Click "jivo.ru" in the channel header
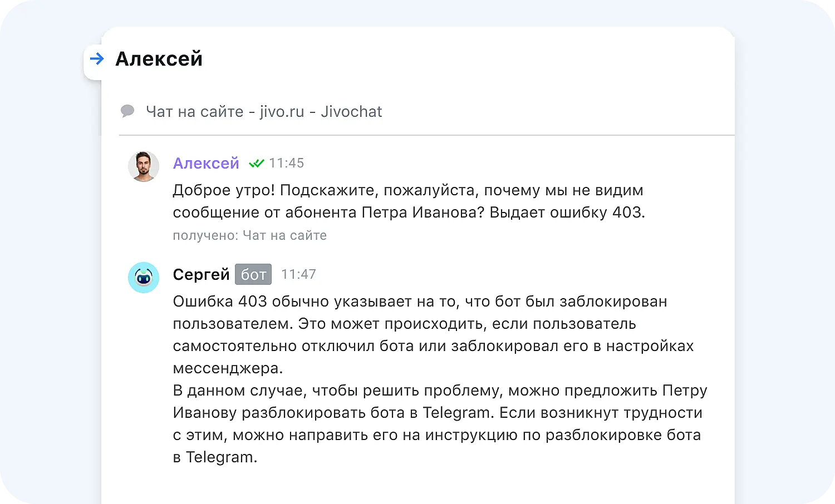 coord(282,112)
